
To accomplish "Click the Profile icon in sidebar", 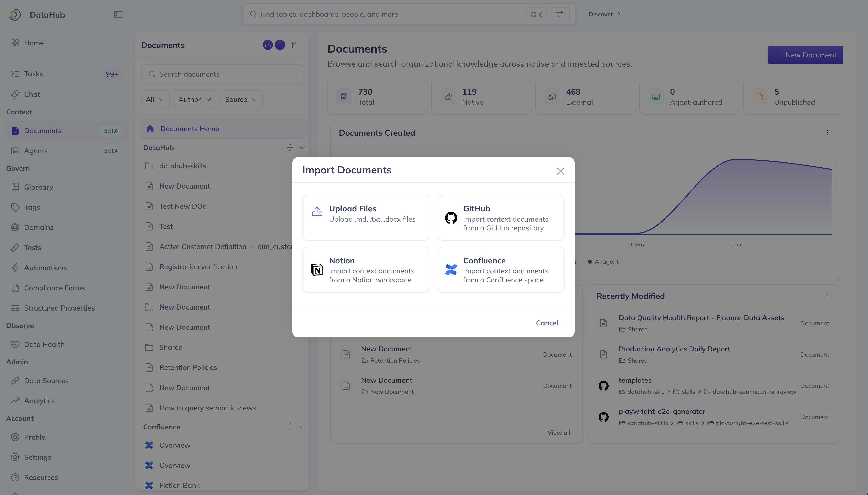I will pyautogui.click(x=15, y=437).
